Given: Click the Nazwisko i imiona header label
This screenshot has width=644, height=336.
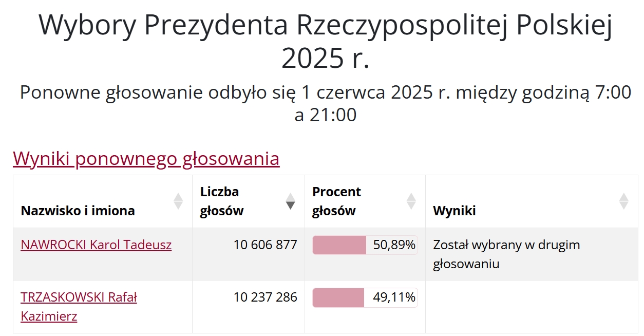Looking at the screenshot, I should pos(78,210).
